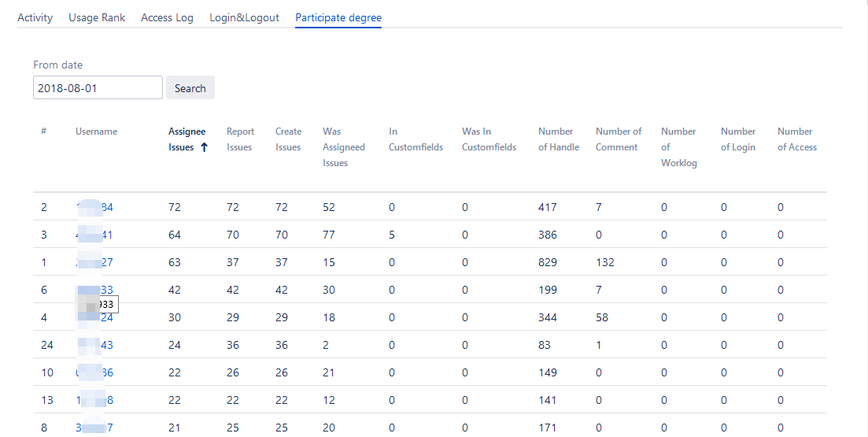Click the Was Assigneed value 52
Image resolution: width=868 pixels, height=437 pixels.
[x=329, y=207]
